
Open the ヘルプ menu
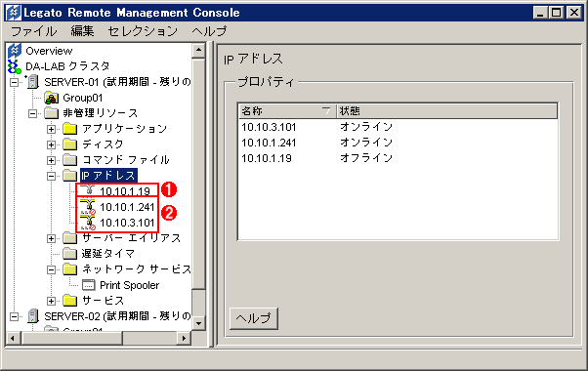pyautogui.click(x=209, y=31)
